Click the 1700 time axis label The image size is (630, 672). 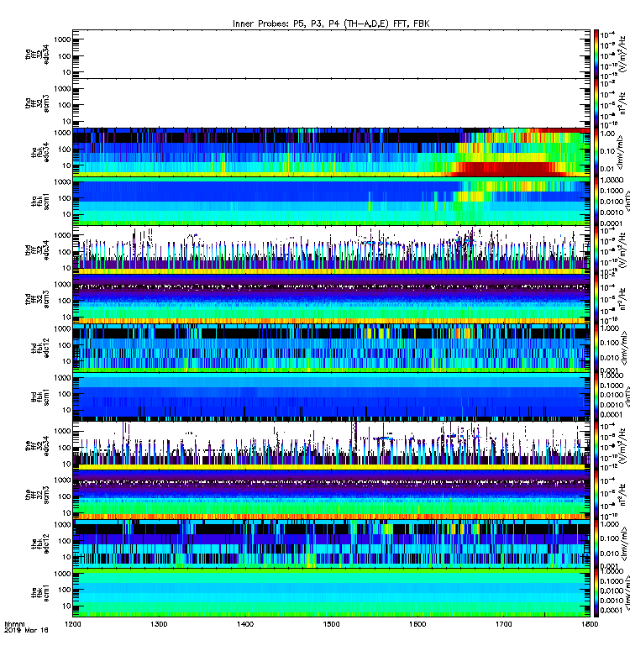(x=503, y=624)
